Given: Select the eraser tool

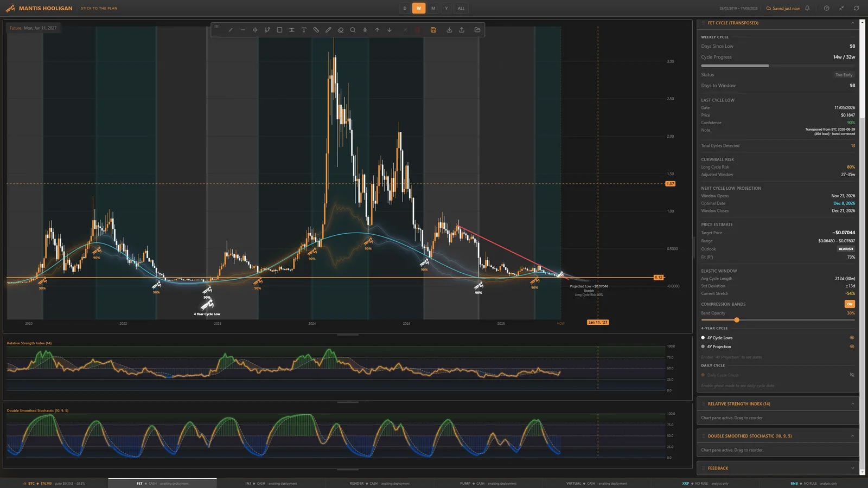Looking at the screenshot, I should pyautogui.click(x=341, y=30).
